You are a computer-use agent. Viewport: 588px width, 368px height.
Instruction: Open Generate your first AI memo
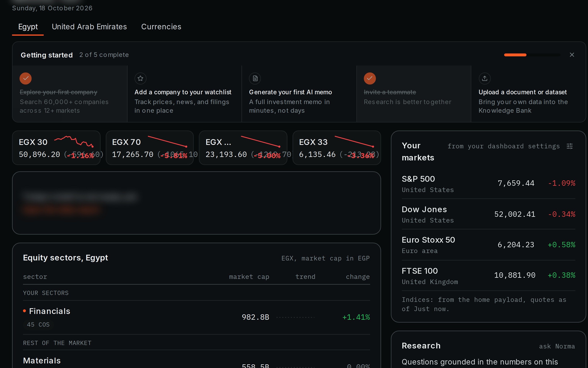coord(299,94)
